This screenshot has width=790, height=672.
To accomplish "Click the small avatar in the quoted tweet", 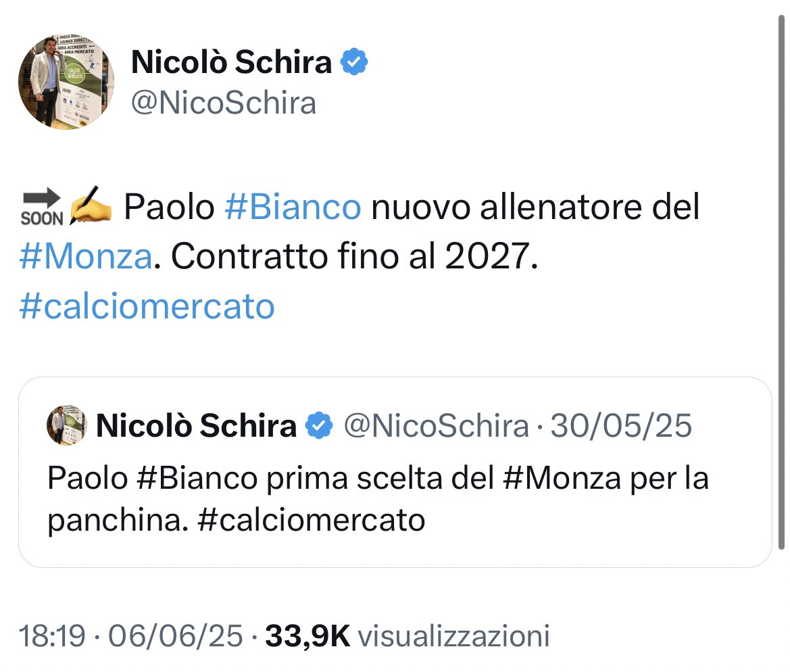I will [x=66, y=425].
